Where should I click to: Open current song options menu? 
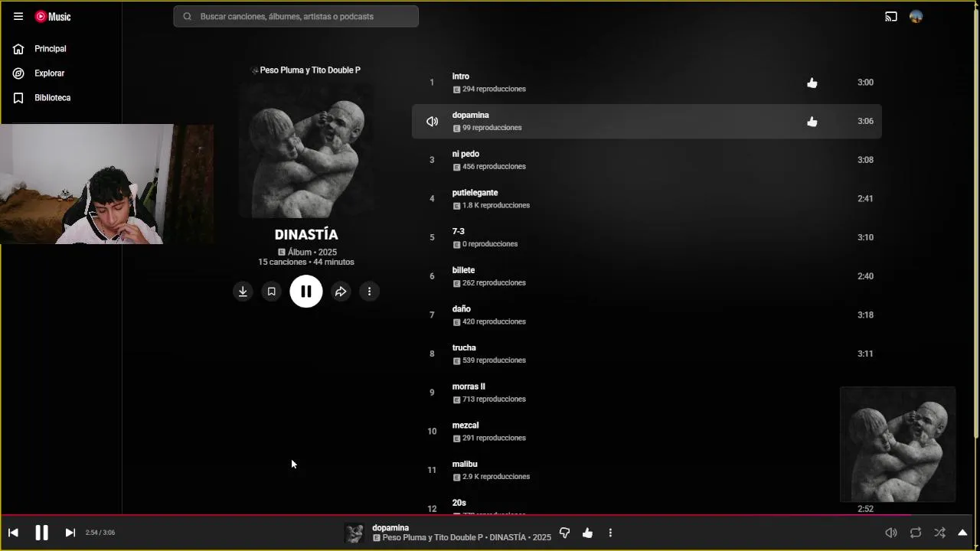pos(610,533)
